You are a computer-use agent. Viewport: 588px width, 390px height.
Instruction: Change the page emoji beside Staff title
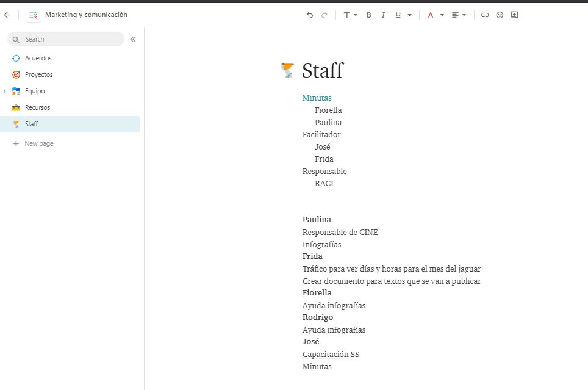(x=287, y=70)
